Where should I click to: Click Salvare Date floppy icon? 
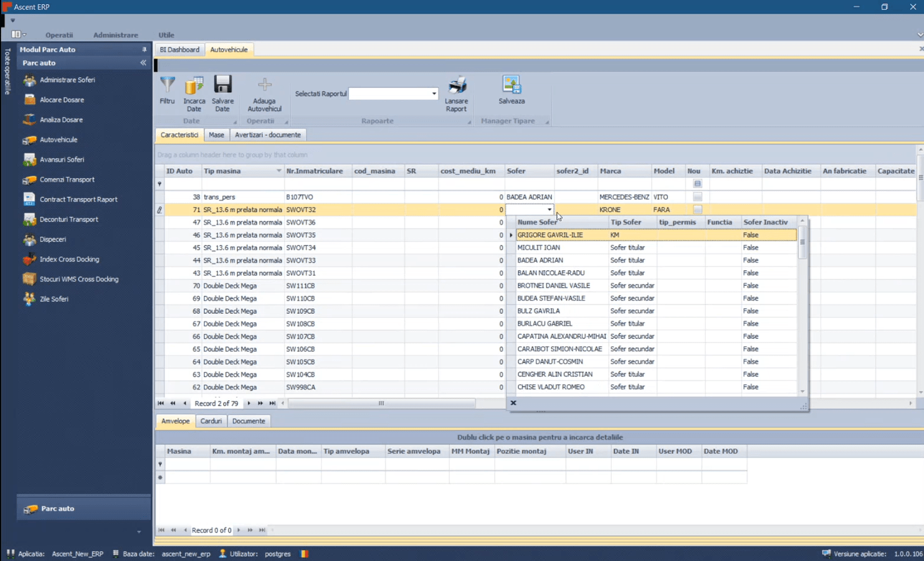(x=222, y=85)
